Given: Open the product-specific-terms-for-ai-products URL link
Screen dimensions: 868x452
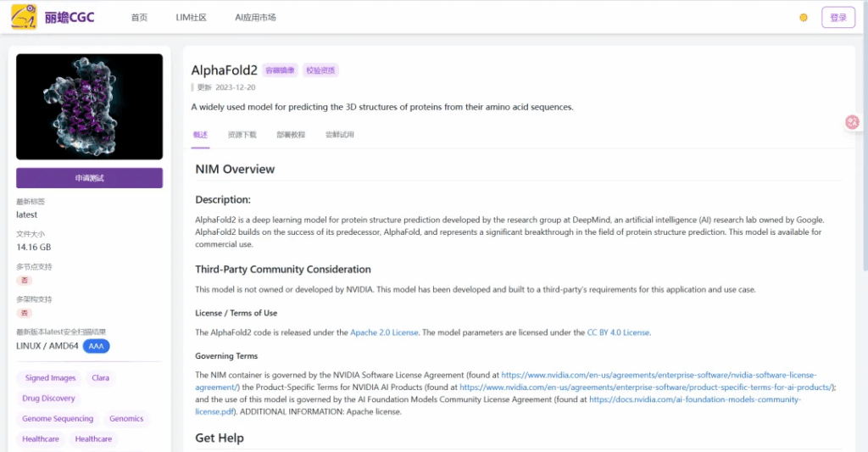Looking at the screenshot, I should pyautogui.click(x=646, y=388).
